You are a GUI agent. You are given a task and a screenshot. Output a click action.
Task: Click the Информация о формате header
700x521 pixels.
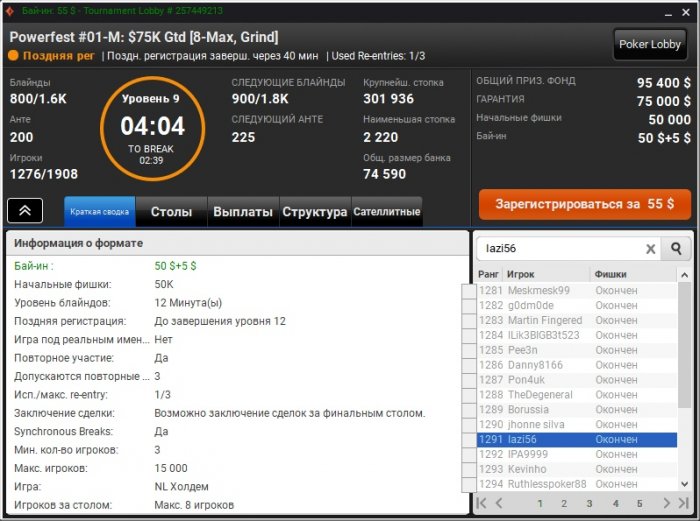[79, 243]
